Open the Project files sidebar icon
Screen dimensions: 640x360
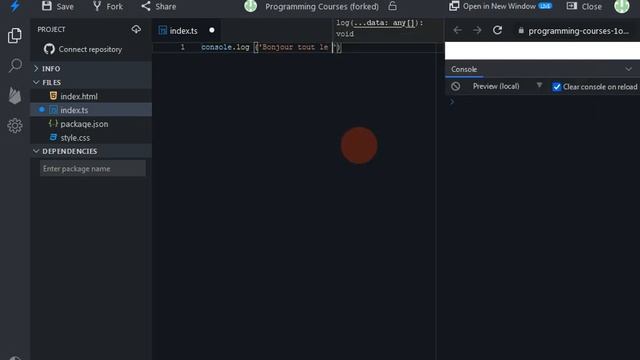(15, 36)
